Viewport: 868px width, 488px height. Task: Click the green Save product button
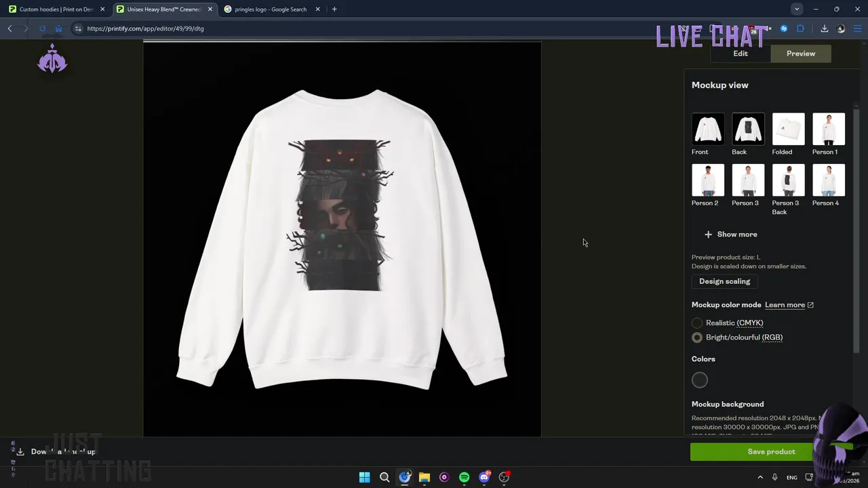click(771, 451)
